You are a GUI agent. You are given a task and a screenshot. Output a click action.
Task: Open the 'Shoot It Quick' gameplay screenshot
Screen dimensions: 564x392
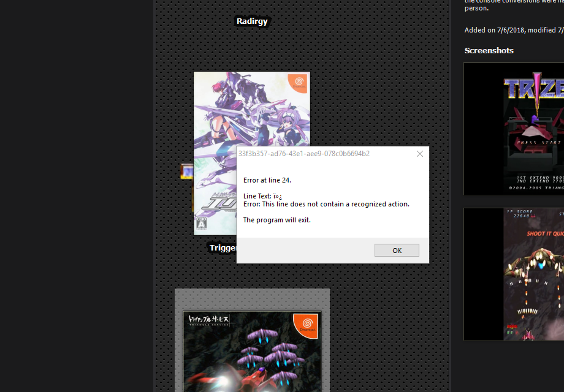click(x=514, y=274)
